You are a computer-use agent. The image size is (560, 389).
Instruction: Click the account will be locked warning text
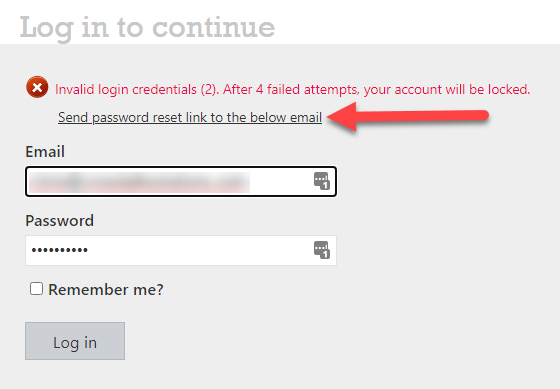point(447,89)
